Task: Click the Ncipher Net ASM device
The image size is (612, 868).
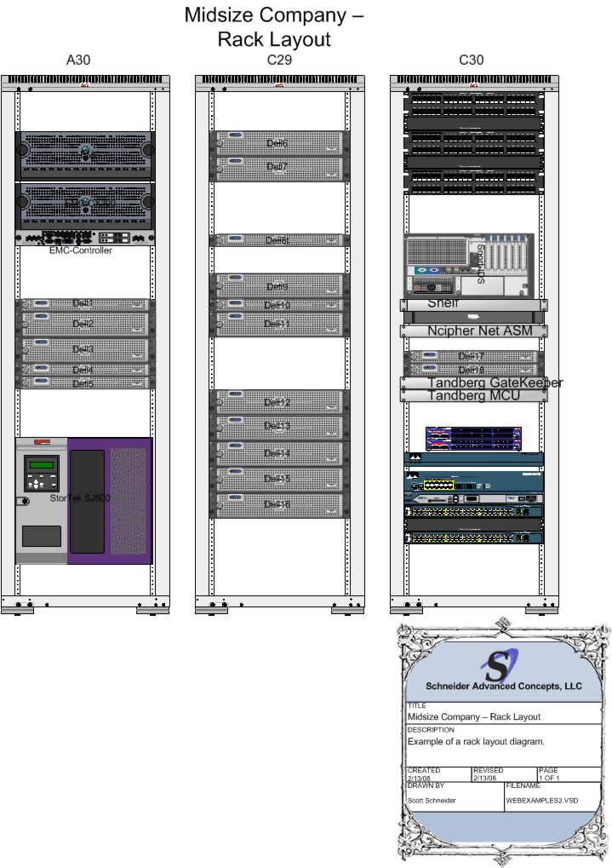Action: tap(473, 331)
